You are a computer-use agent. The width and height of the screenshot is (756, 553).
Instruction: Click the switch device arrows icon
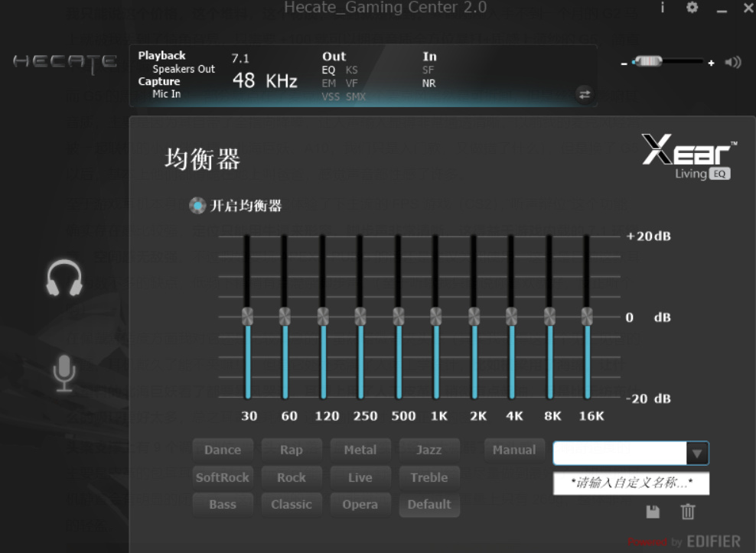point(585,95)
